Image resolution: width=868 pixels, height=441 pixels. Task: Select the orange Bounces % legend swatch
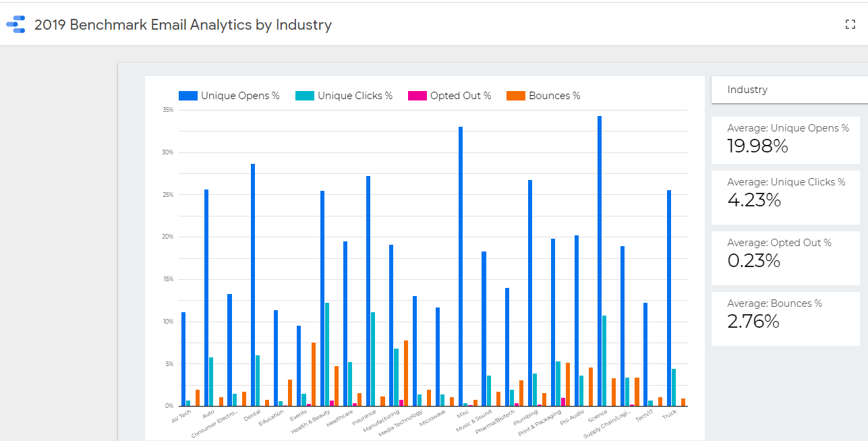[x=516, y=96]
